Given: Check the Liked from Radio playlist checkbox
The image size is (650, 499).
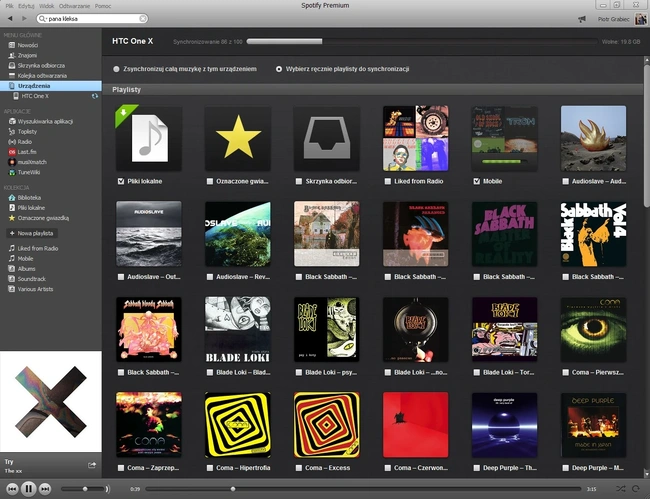Looking at the screenshot, I should (x=388, y=181).
